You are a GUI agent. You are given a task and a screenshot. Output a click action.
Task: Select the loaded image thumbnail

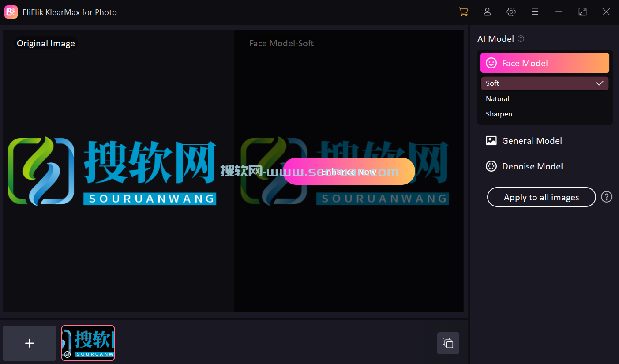pyautogui.click(x=88, y=343)
